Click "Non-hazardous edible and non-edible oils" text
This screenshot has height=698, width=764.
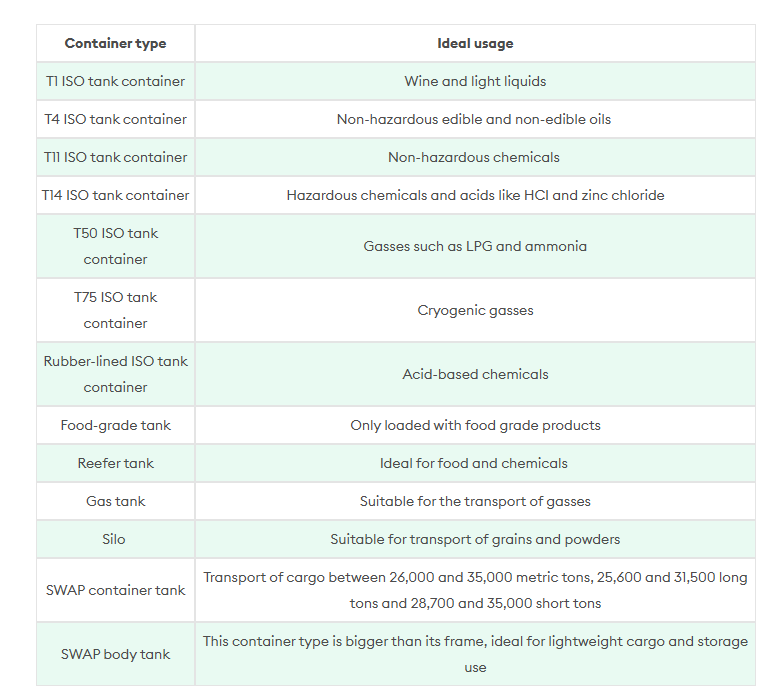point(474,119)
